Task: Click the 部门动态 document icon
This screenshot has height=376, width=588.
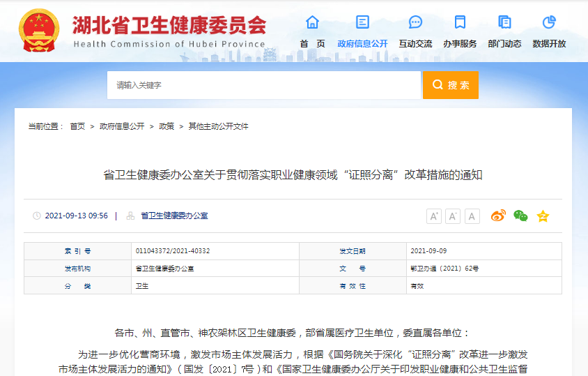Action: (x=504, y=22)
